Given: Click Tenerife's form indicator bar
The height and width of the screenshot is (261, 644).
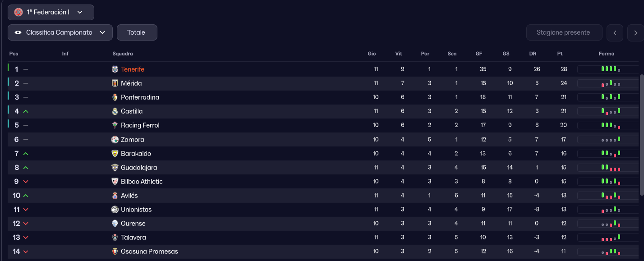Looking at the screenshot, I should [607, 69].
